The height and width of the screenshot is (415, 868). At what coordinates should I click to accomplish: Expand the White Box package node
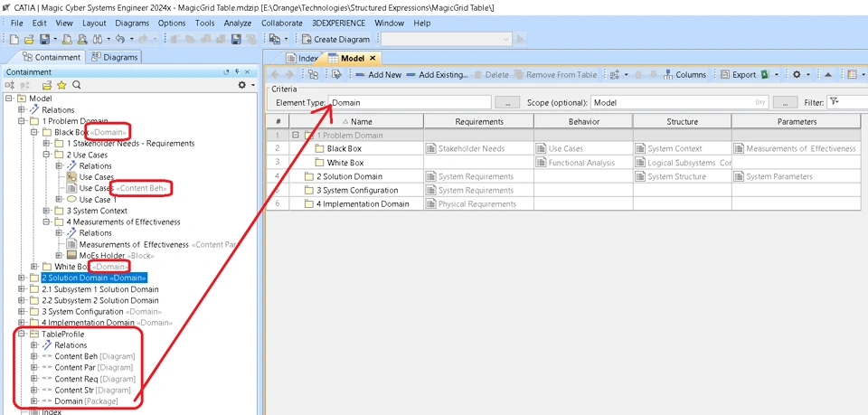click(x=33, y=267)
